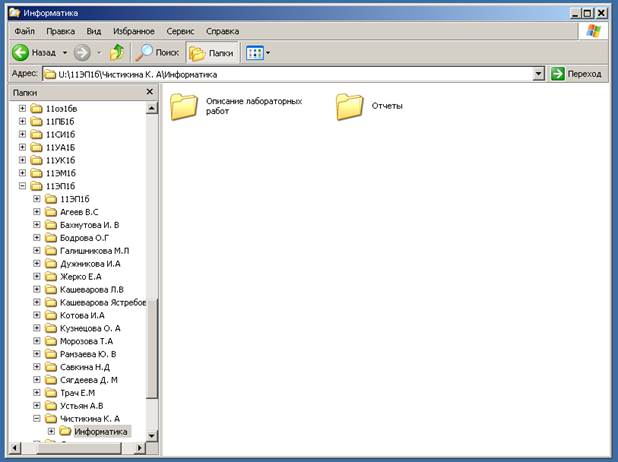Open folder Описание лабораторных работ

[x=184, y=106]
